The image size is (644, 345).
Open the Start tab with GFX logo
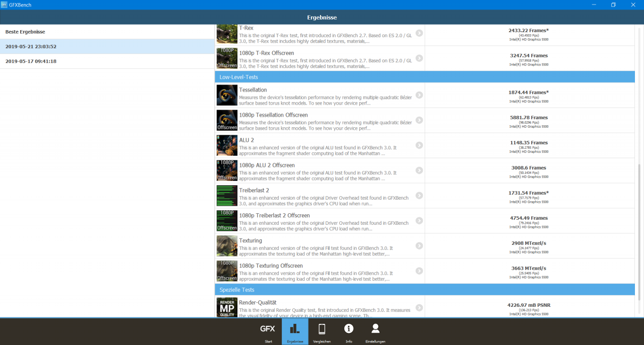point(268,332)
